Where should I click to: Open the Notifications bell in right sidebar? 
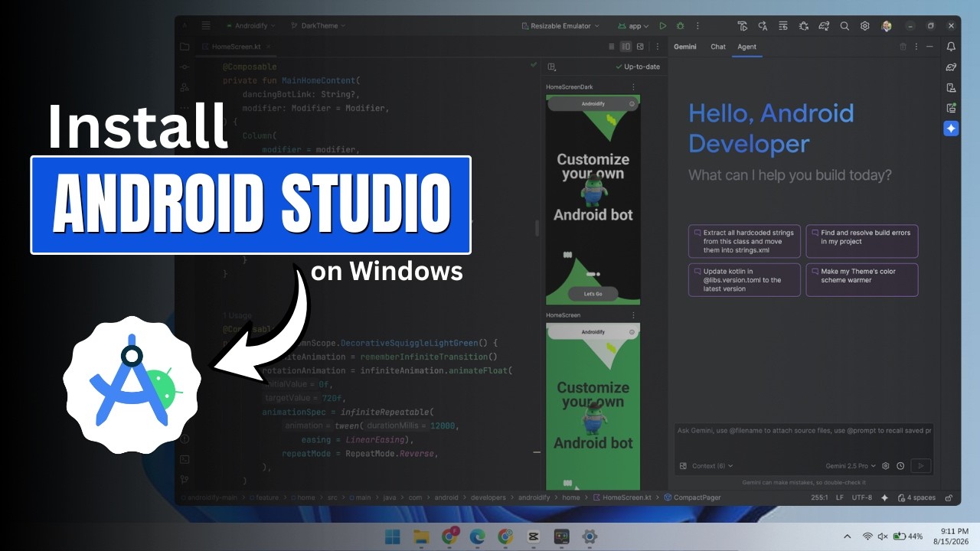[951, 47]
